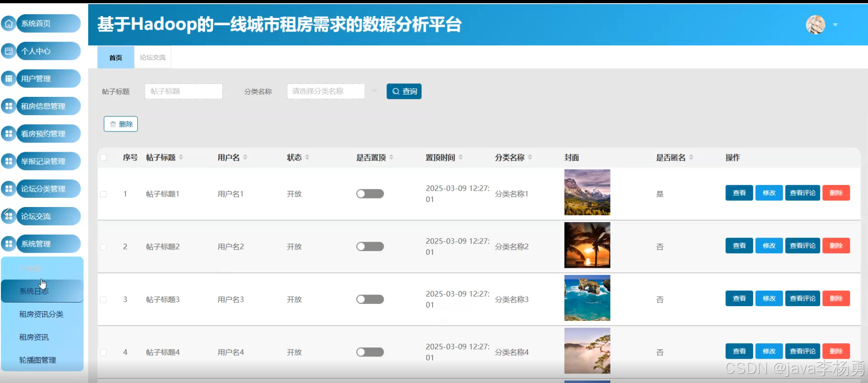Expand 论坛分类管理 sidebar menu
The width and height of the screenshot is (868, 383).
[48, 188]
